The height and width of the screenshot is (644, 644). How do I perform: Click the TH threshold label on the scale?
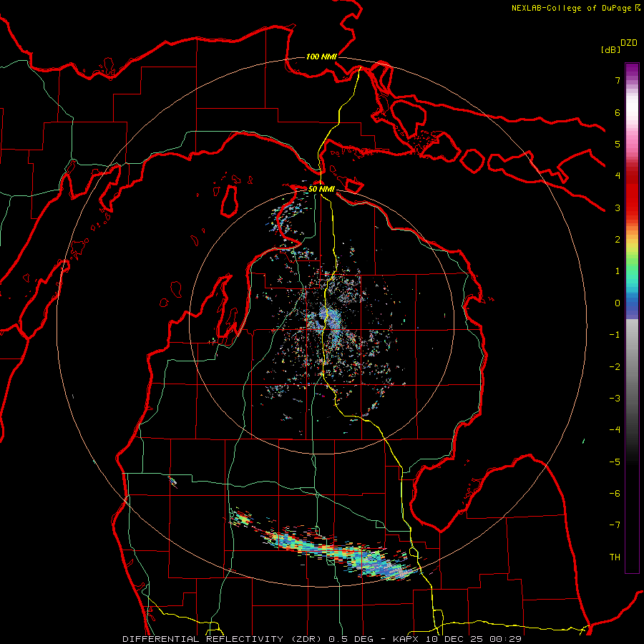click(x=615, y=557)
